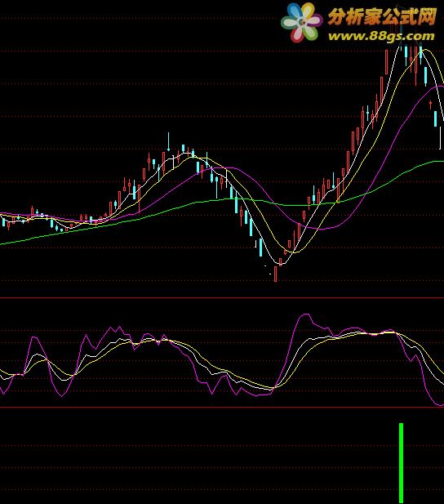Click the red divider below the oscillator panel
Viewport: 444px width, 504px height.
coord(222,408)
